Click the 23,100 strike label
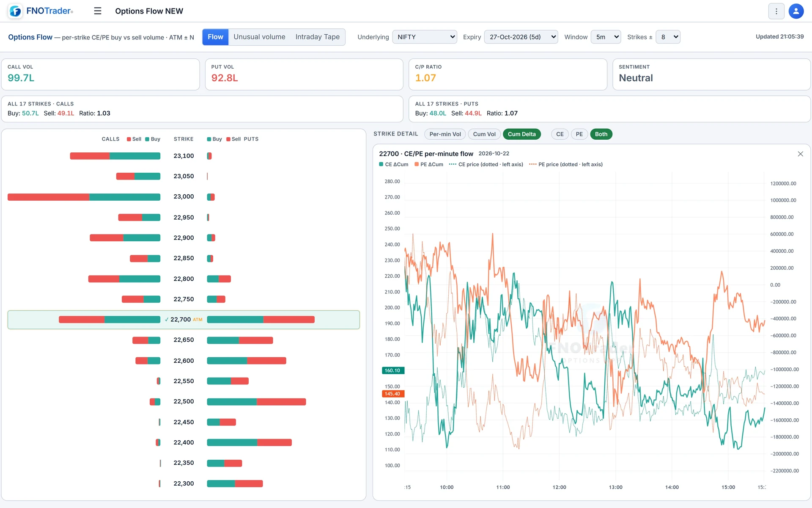This screenshot has height=508, width=812. pos(184,156)
